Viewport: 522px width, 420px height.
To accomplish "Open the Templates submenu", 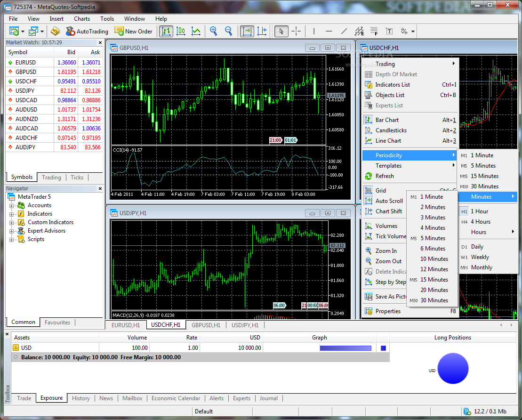I will pyautogui.click(x=410, y=166).
